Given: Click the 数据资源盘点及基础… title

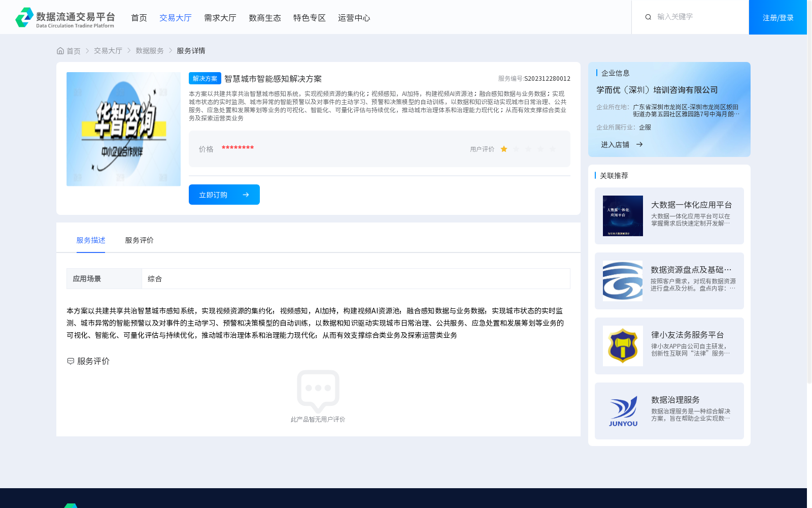Looking at the screenshot, I should [x=691, y=270].
